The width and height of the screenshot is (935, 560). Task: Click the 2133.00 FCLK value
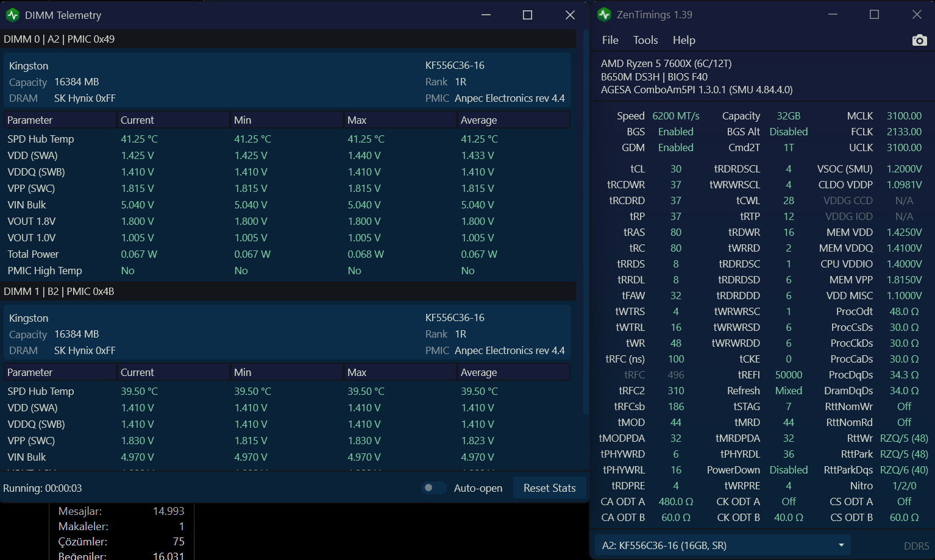(x=904, y=132)
